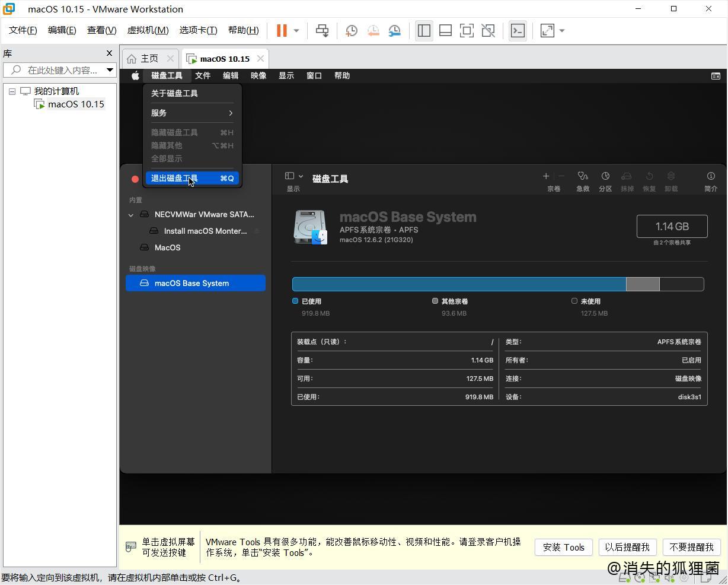728x585 pixels.
Task: Collapse the 我的计算机 tree node
Action: [x=12, y=91]
